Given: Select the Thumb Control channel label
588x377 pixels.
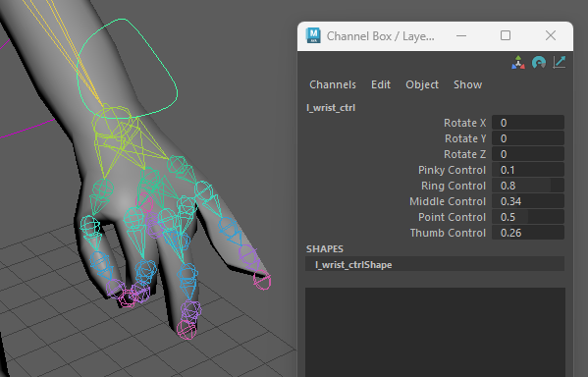Looking at the screenshot, I should pos(448,234).
